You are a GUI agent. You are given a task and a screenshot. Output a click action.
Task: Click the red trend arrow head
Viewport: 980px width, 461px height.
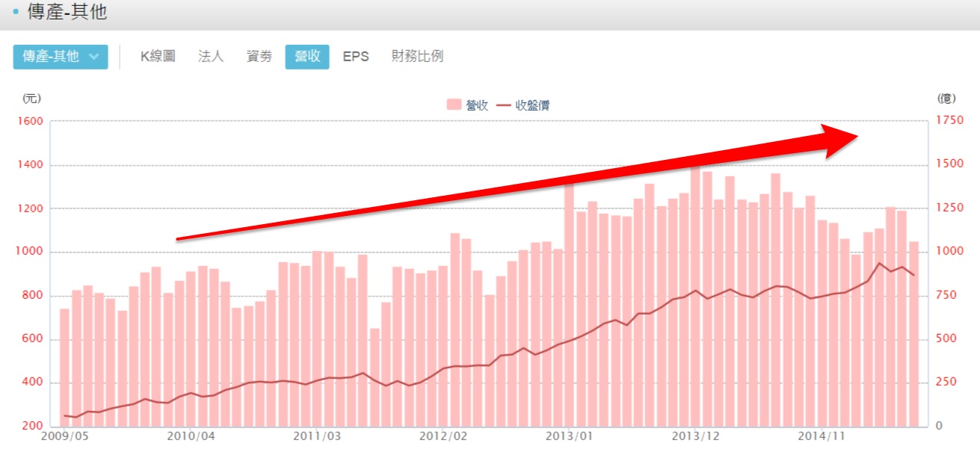point(841,140)
